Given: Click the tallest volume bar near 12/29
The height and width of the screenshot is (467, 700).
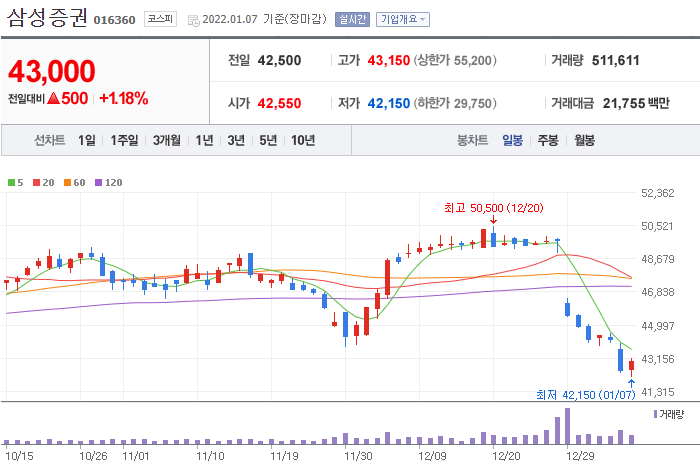Looking at the screenshot, I should coord(567,426).
